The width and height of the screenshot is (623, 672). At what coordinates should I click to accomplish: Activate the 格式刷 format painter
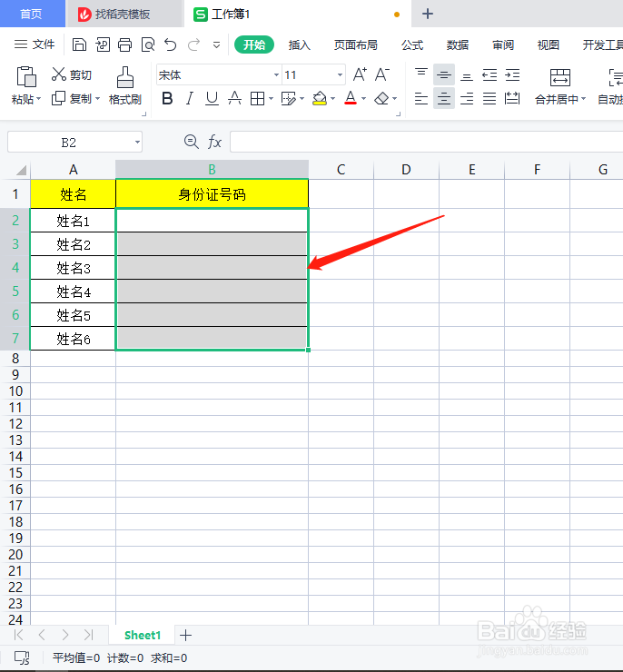[x=125, y=86]
